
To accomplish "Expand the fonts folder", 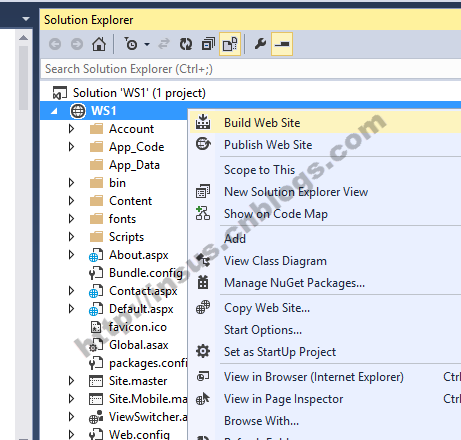I will coord(71,219).
